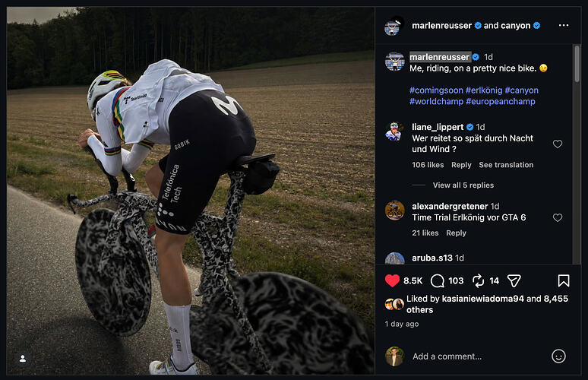Reply to alexandergretener's comment
The height and width of the screenshot is (380, 588).
(x=456, y=233)
